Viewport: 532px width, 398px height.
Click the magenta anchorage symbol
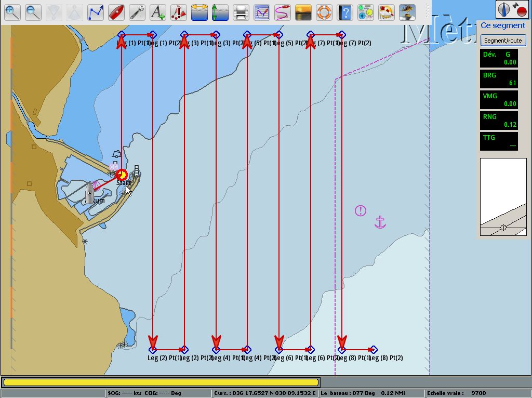380,222
